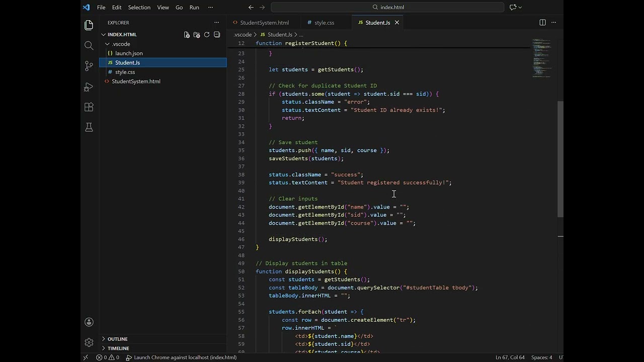Open the Search view in activity bar
This screenshot has height=362, width=644.
pyautogui.click(x=89, y=46)
